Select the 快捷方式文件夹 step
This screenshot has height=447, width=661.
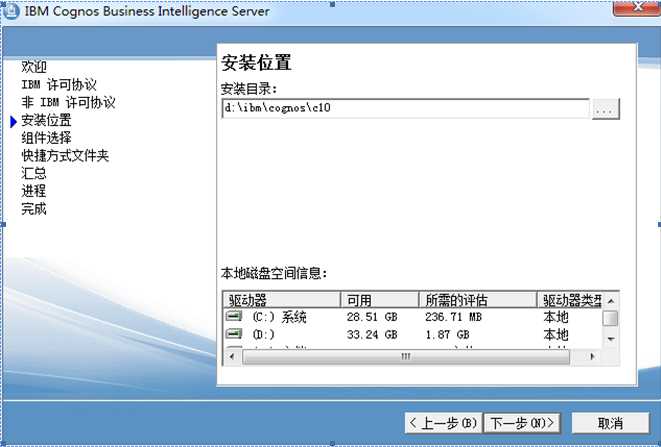pos(65,156)
